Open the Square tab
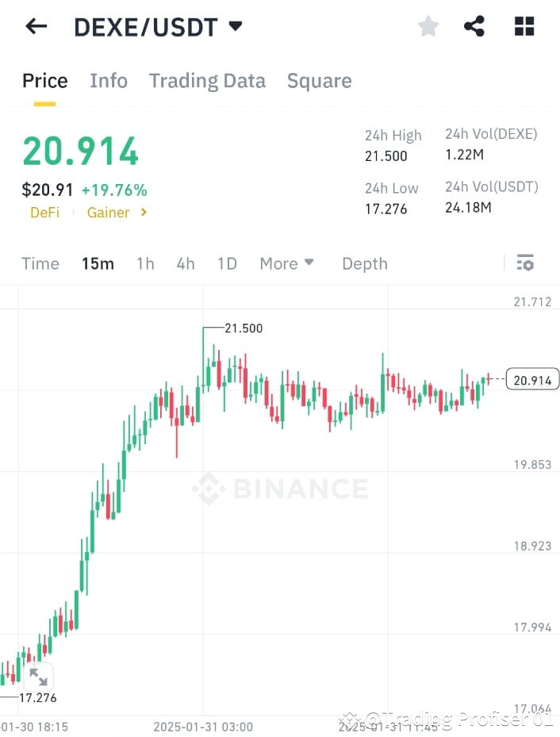This screenshot has height=737, width=560. coord(319,80)
